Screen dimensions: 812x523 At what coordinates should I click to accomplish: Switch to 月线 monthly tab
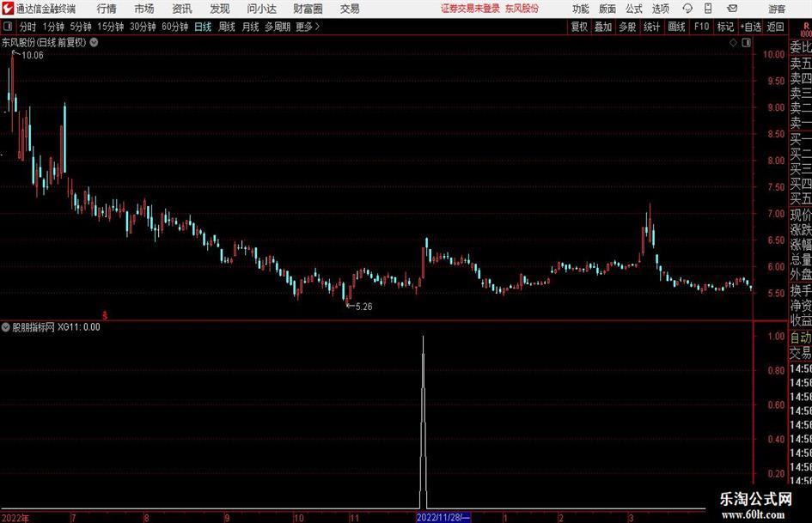[250, 27]
